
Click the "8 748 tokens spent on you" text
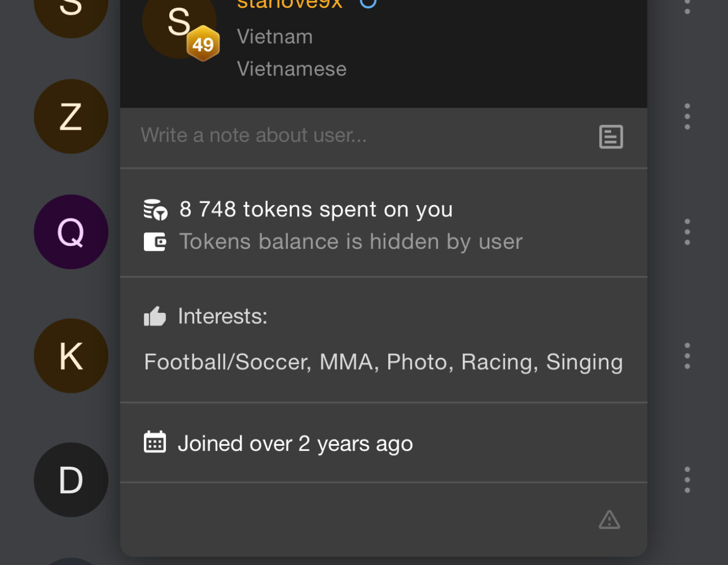point(316,210)
